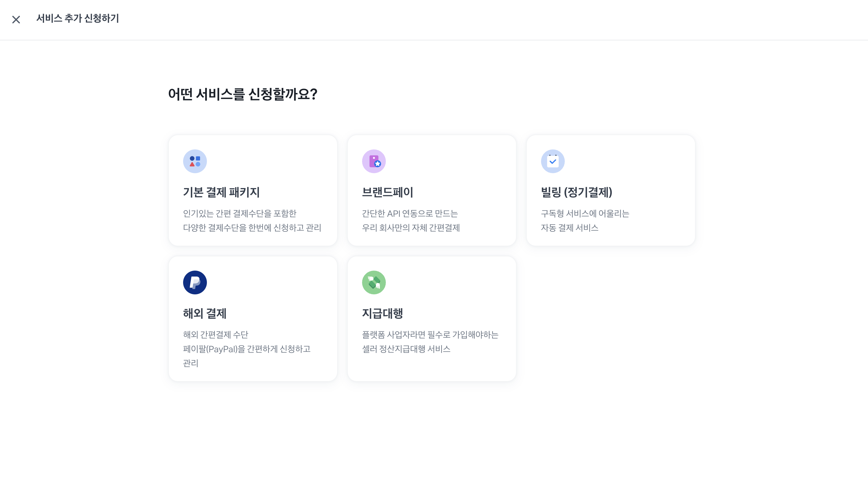
Task: Select the 기본 결제 패키지 card title
Action: [x=221, y=192]
